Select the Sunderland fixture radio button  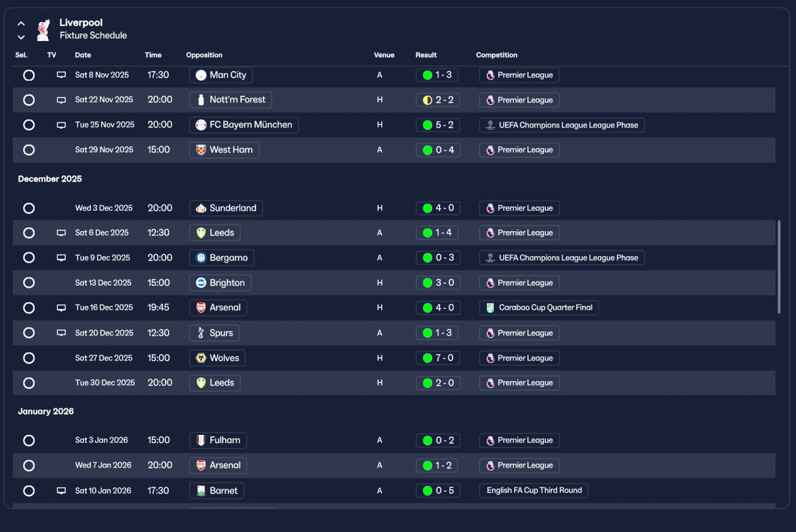coord(29,208)
